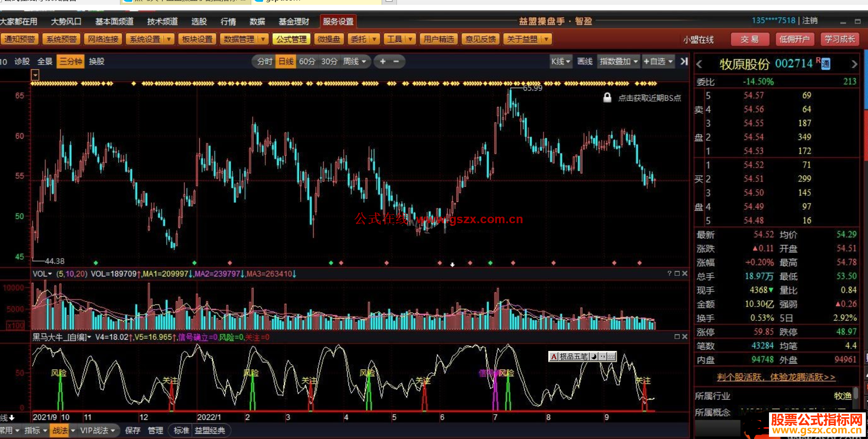Open help for the VOL indicator

670,273
